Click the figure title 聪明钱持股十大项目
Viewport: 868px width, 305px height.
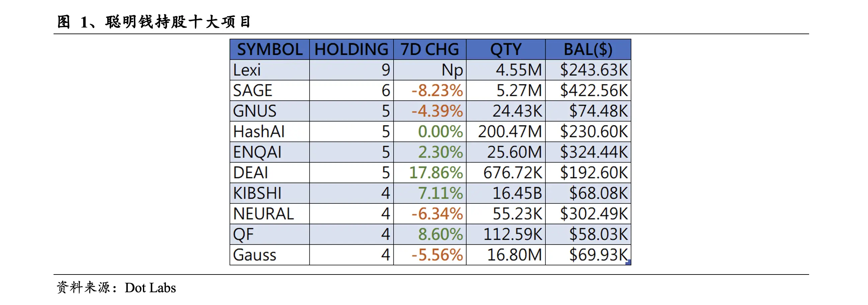[178, 22]
